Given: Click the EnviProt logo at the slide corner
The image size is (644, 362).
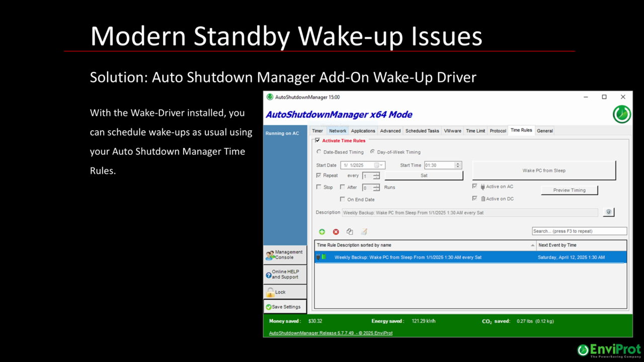Looking at the screenshot, I should pyautogui.click(x=609, y=350).
